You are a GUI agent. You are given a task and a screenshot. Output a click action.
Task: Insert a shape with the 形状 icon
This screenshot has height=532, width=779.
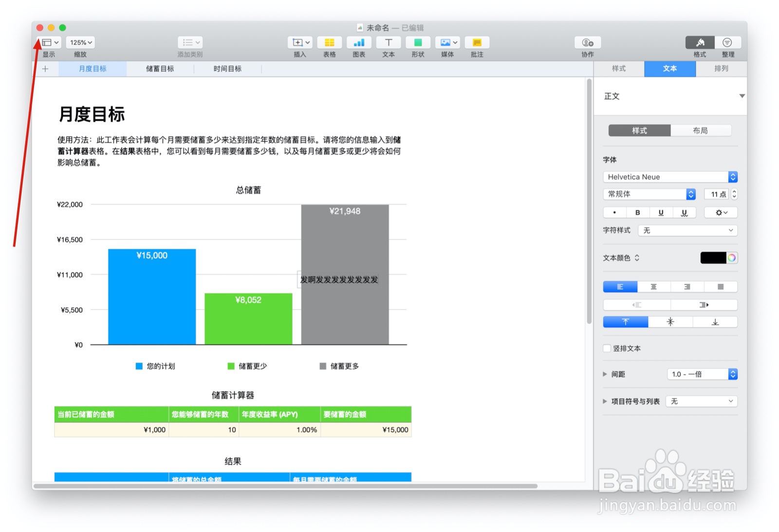click(x=418, y=43)
